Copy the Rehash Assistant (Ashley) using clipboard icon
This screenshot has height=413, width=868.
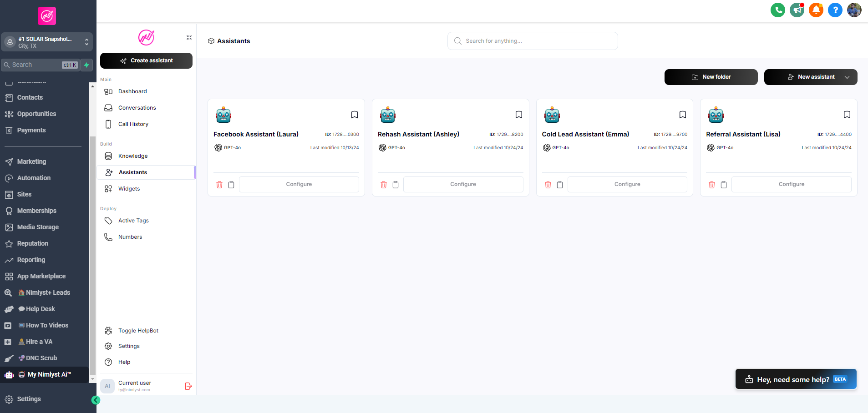(x=396, y=185)
